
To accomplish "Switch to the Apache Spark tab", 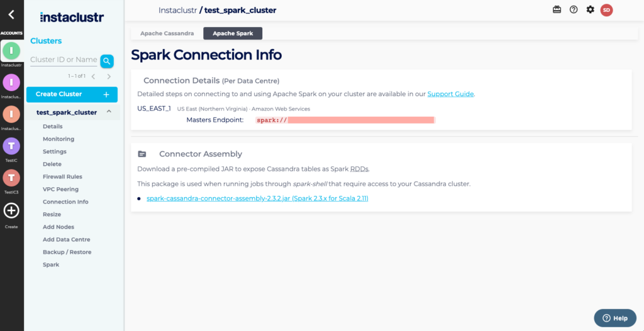I will (233, 33).
